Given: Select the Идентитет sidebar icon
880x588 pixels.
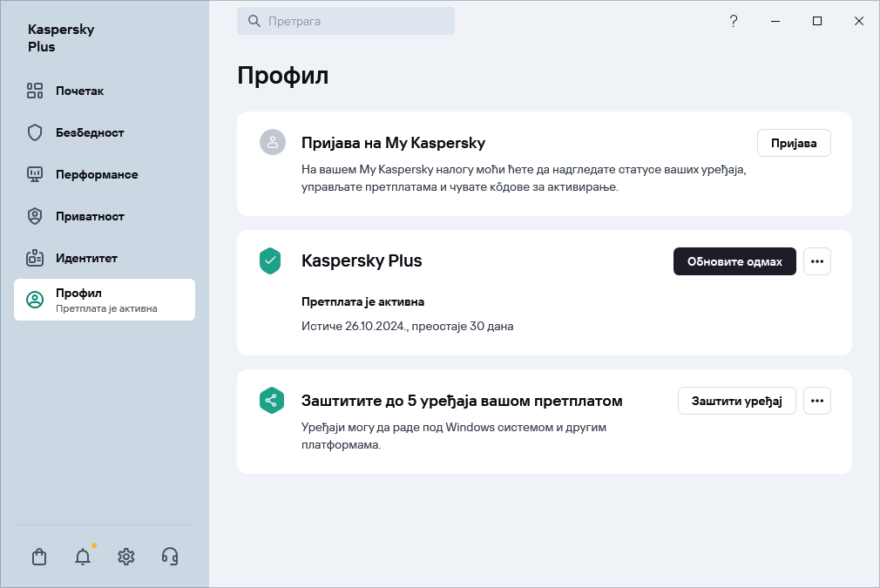Looking at the screenshot, I should [x=35, y=258].
